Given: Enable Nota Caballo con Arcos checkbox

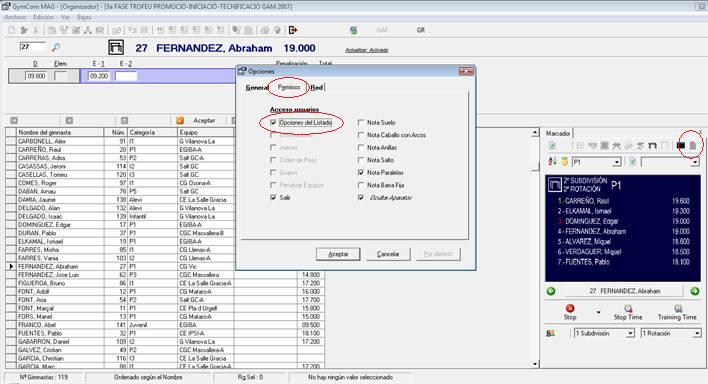Looking at the screenshot, I should point(361,135).
